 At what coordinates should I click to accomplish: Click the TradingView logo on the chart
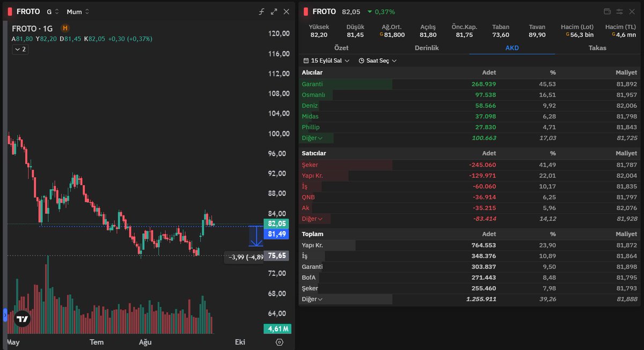pos(22,319)
